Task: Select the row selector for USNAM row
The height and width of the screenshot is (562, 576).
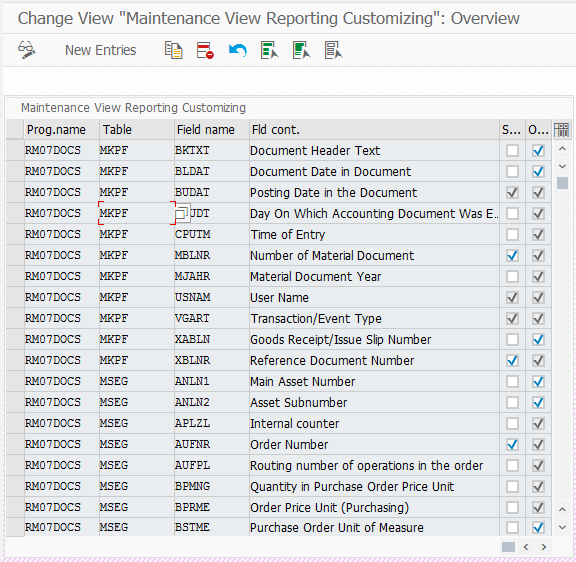Action: click(15, 297)
